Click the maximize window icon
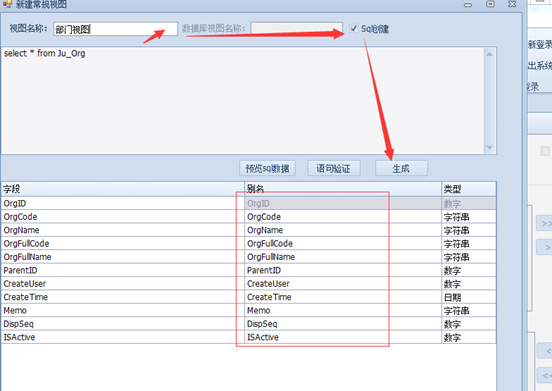The image size is (552, 391). pyautogui.click(x=490, y=4)
